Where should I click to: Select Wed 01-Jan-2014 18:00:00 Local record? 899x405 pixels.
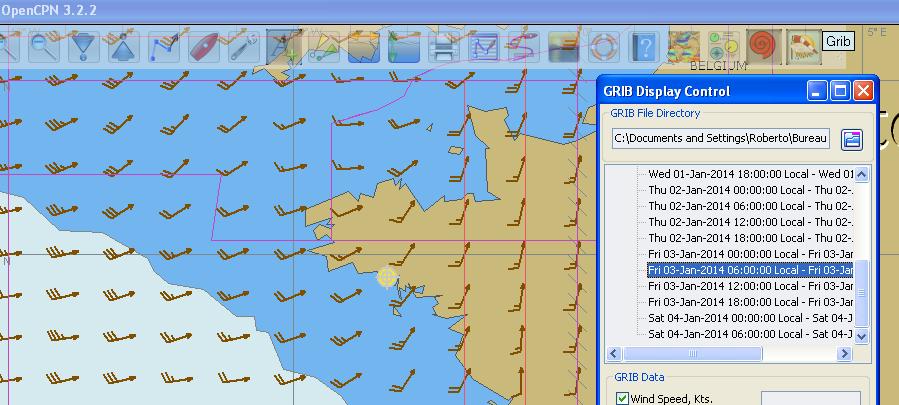pos(751,174)
